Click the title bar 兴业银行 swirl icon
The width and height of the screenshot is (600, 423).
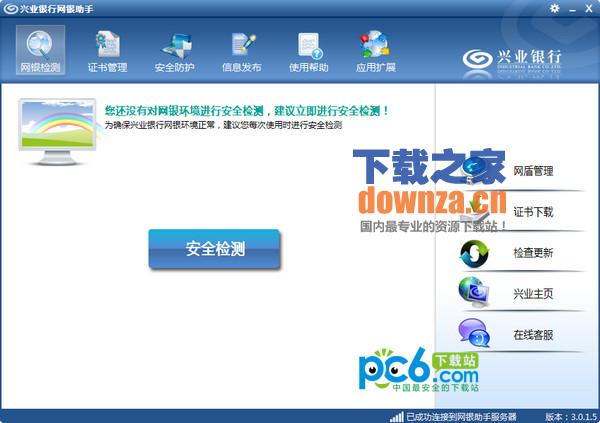coord(10,8)
